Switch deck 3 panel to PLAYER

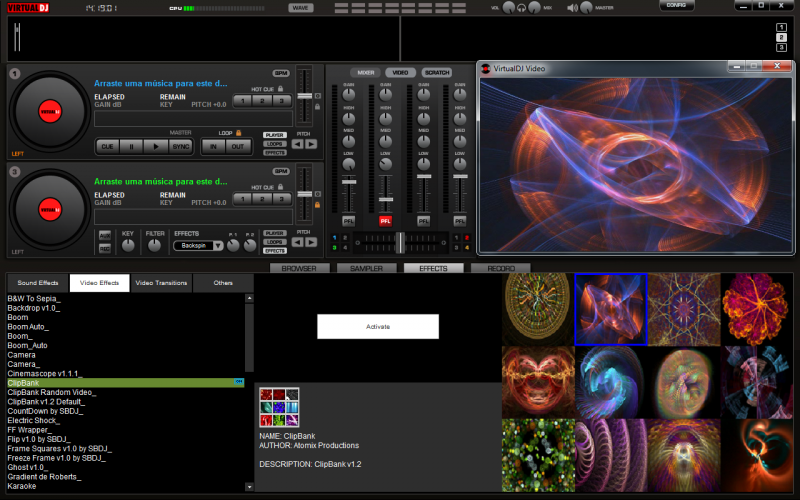click(274, 233)
